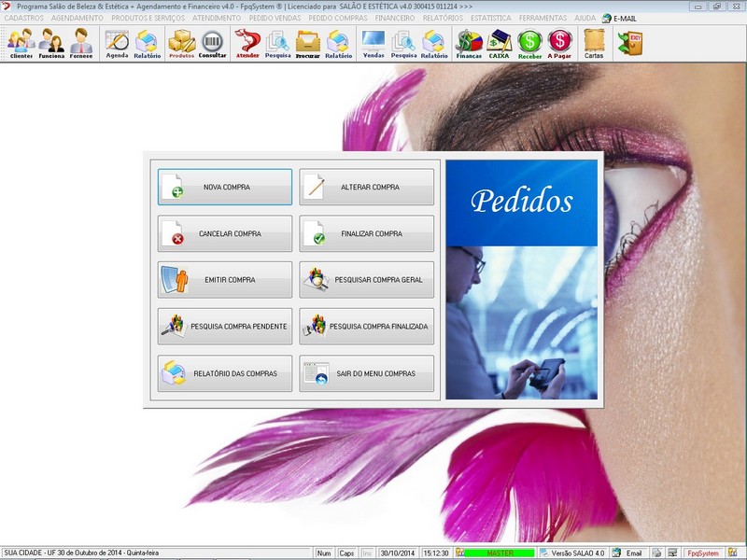Click the Pedidos banner image
The width and height of the screenshot is (747, 560).
click(522, 279)
